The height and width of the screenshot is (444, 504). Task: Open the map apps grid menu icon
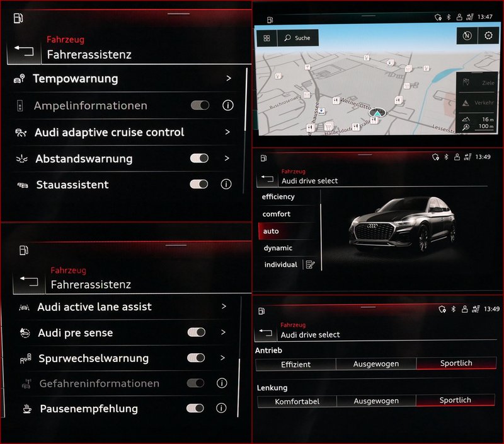[266, 38]
